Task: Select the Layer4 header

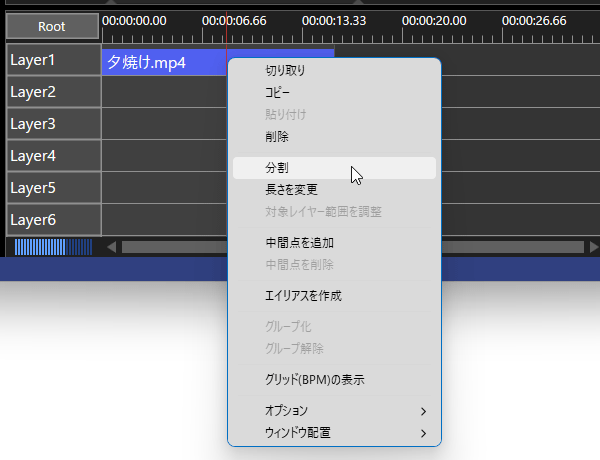Action: [54, 156]
